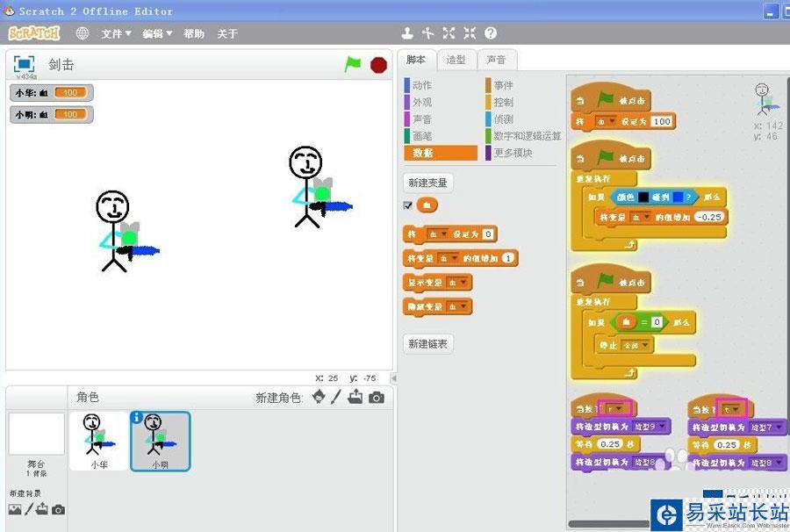Select the duplicate stamp tool
This screenshot has width=790, height=532.
click(407, 33)
